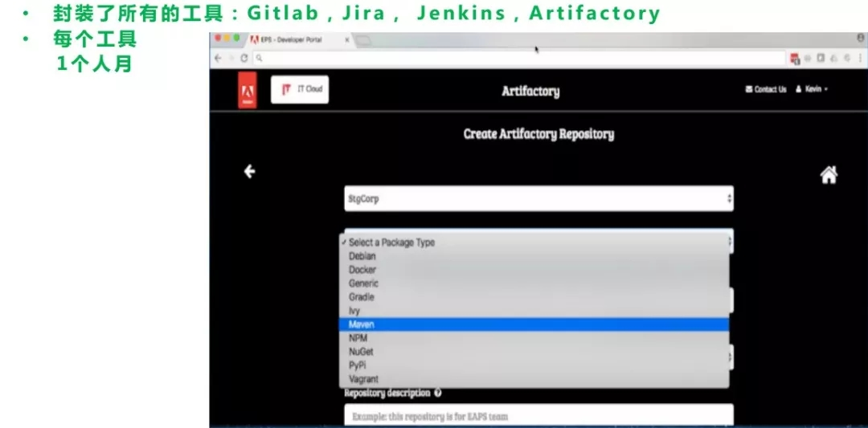868x428 pixels.
Task: Click the red extension icon in toolbar
Action: click(795, 58)
